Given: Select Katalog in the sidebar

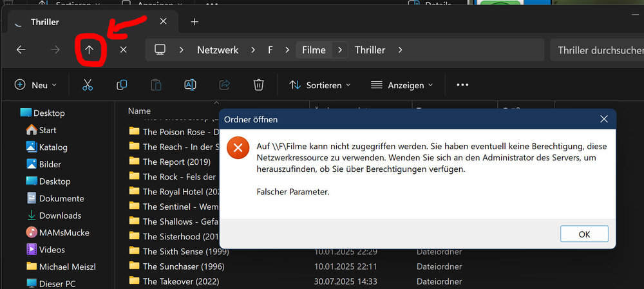Looking at the screenshot, I should pyautogui.click(x=46, y=147).
